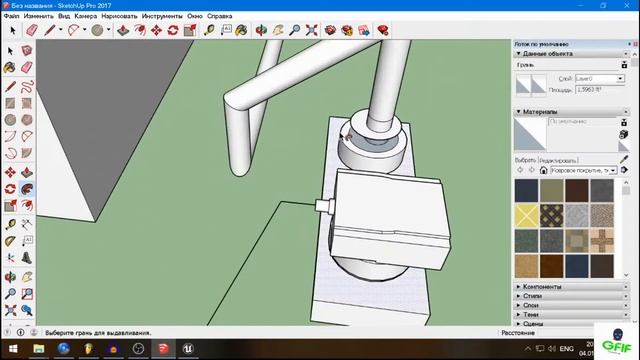Open the Нарисовать menu

click(119, 16)
